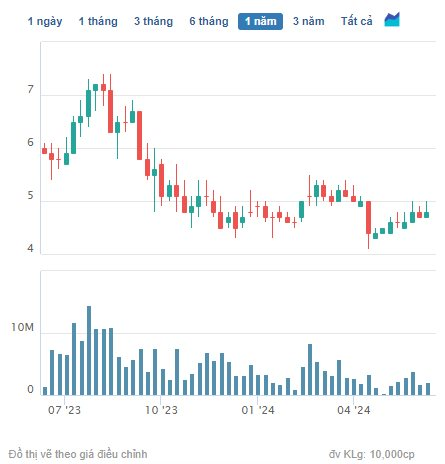Switch to the 3 năm range
This screenshot has height=464, width=445.
309,21
